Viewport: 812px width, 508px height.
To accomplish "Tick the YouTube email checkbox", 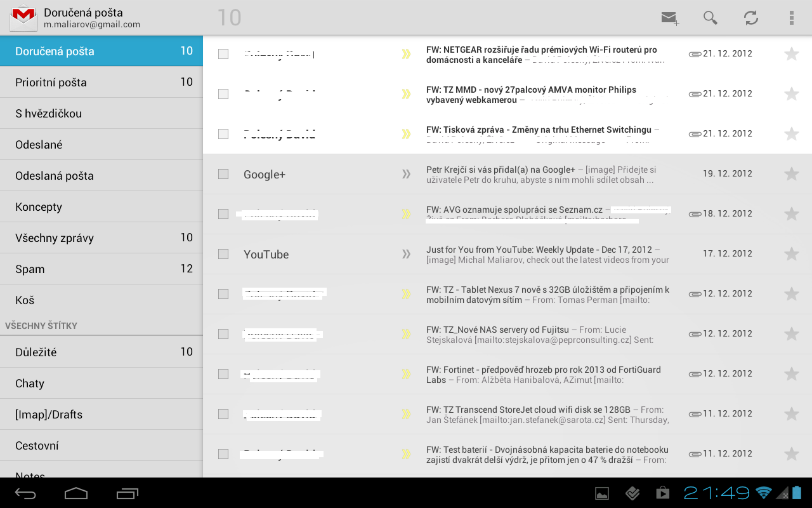I will pyautogui.click(x=223, y=254).
